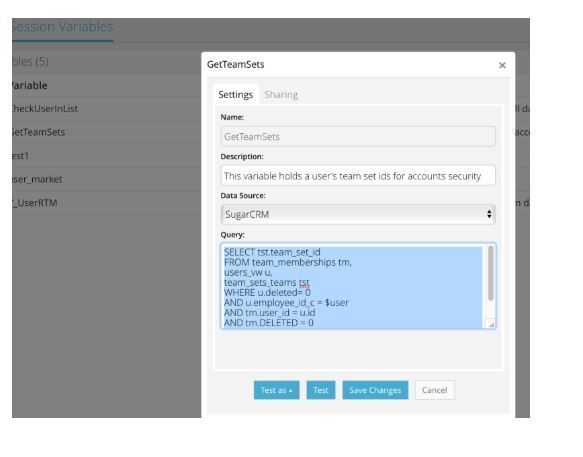Click the Description label
Viewport: 583px width, 457px height.
(x=242, y=157)
